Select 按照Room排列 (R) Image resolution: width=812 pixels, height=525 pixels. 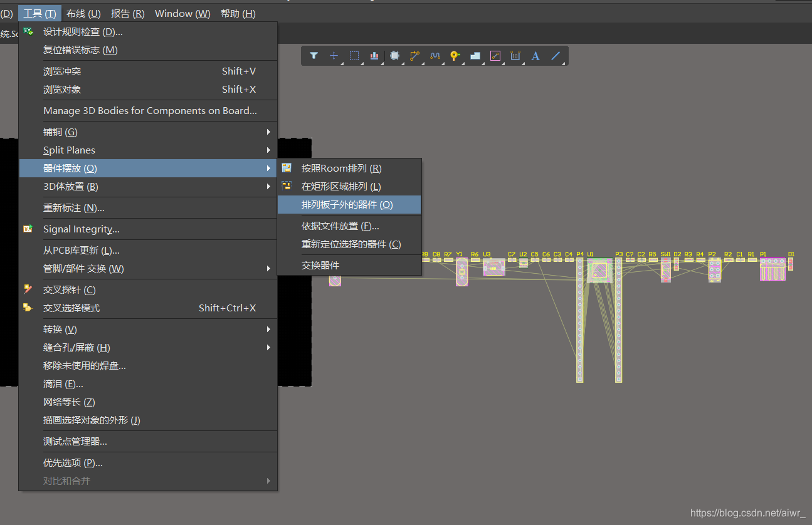tap(349, 168)
